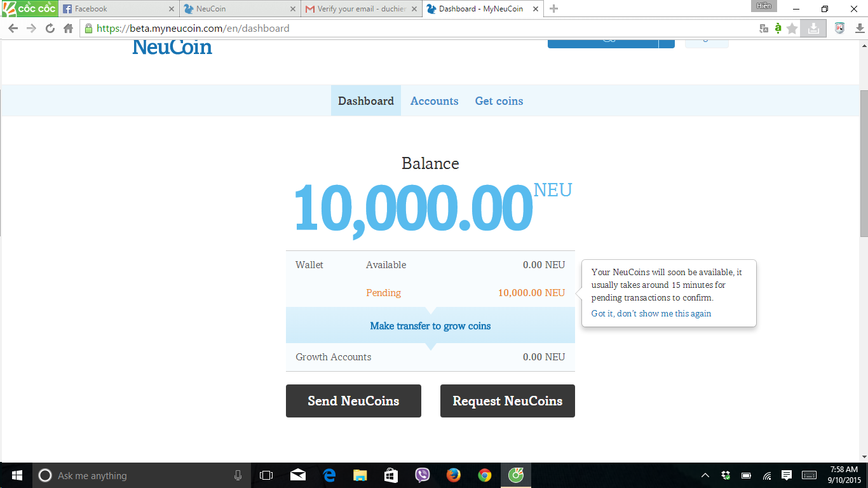This screenshot has width=868, height=488.
Task: Open the Accounts navigation tab
Action: 435,101
